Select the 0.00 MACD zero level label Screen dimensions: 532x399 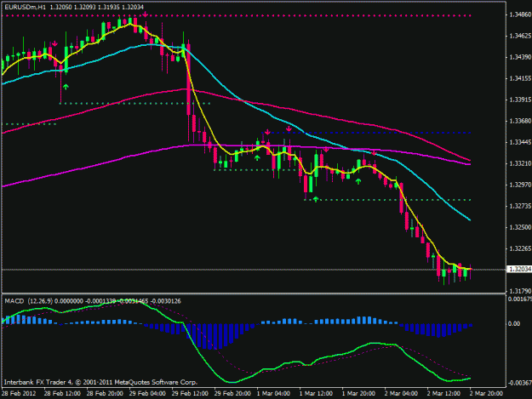514,324
